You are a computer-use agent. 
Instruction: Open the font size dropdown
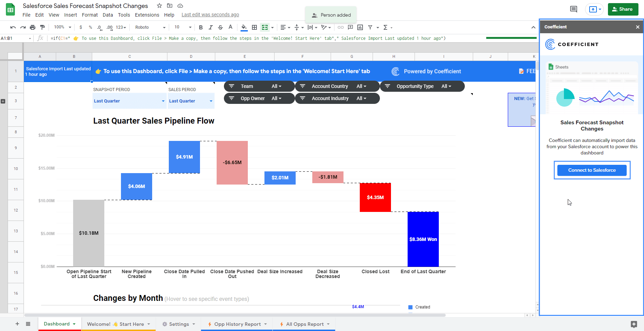click(x=183, y=27)
